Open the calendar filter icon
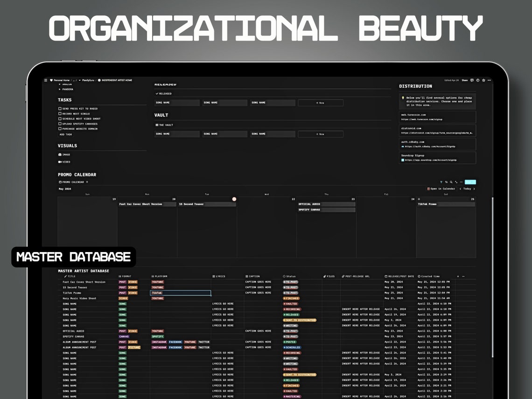Screen dimensions: 532x399 pyautogui.click(x=441, y=182)
